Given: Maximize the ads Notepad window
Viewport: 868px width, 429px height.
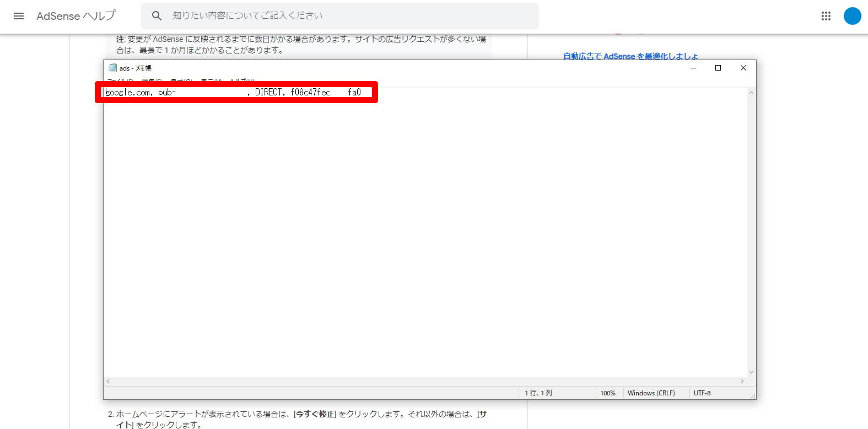Looking at the screenshot, I should tap(718, 68).
